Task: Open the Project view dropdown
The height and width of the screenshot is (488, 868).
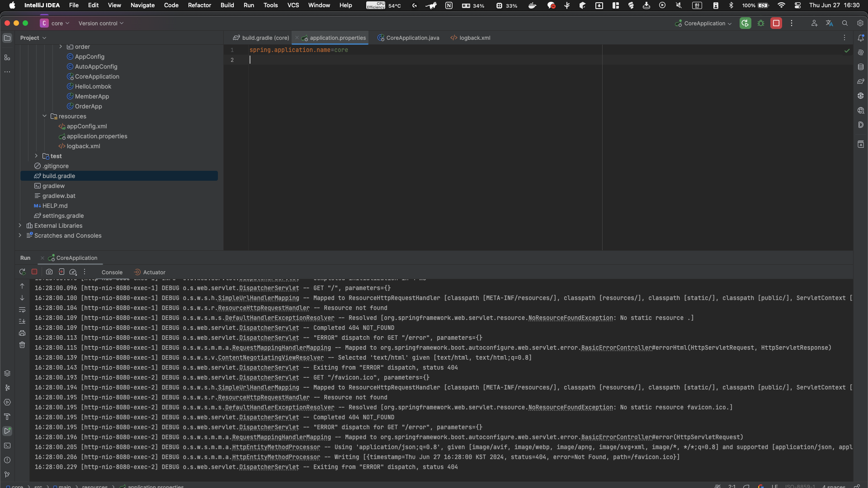Action: [x=33, y=38]
